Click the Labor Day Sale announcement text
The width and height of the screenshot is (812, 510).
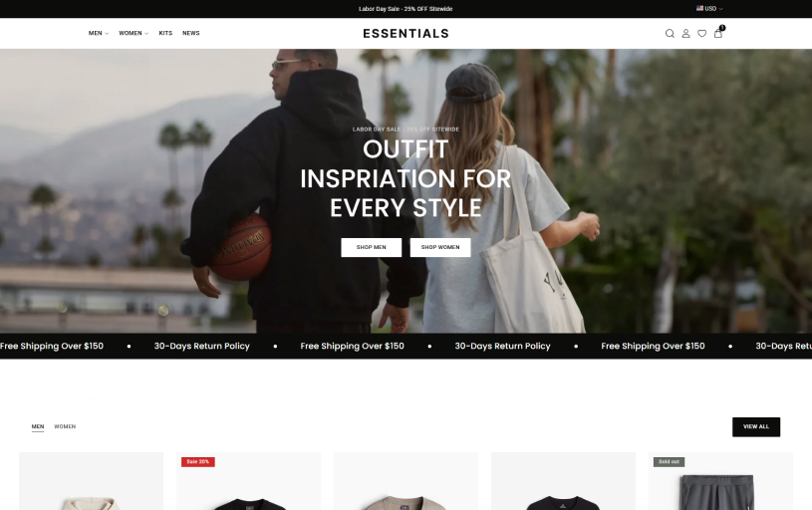click(406, 9)
